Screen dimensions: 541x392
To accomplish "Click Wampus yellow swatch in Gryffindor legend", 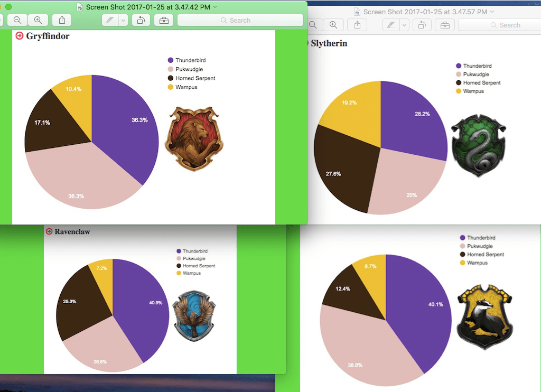I will click(x=171, y=87).
